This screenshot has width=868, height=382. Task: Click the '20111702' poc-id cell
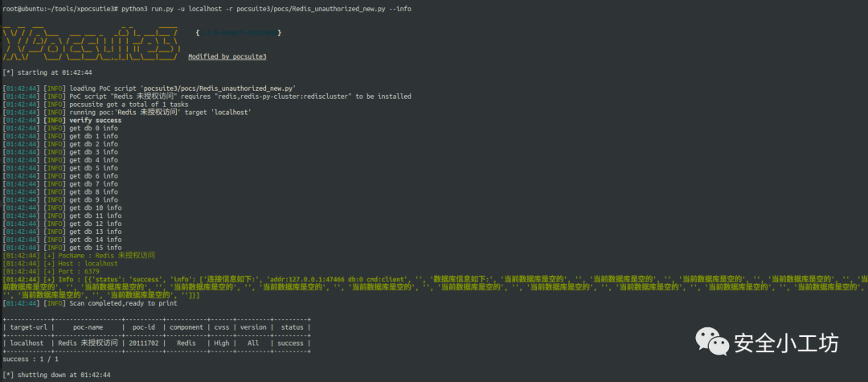pyautogui.click(x=143, y=343)
